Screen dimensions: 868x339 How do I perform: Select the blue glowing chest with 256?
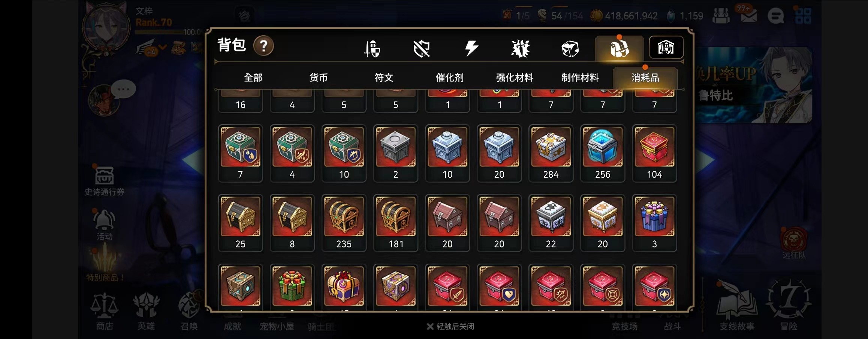coord(603,153)
